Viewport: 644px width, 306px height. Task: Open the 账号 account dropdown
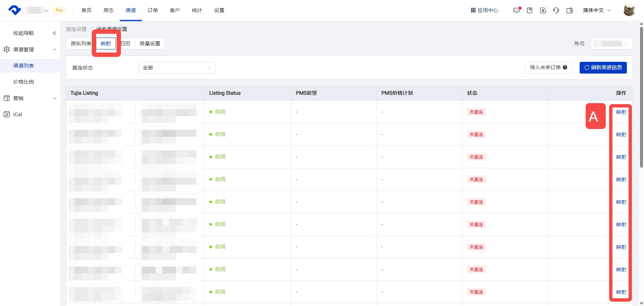(x=611, y=44)
